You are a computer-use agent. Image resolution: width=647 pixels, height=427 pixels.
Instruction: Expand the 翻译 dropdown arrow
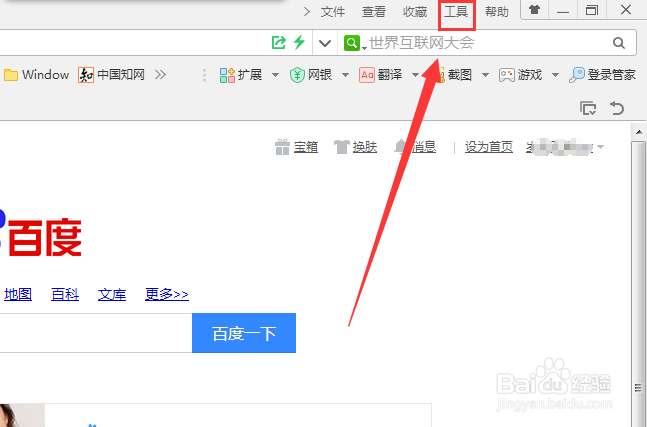pos(415,75)
